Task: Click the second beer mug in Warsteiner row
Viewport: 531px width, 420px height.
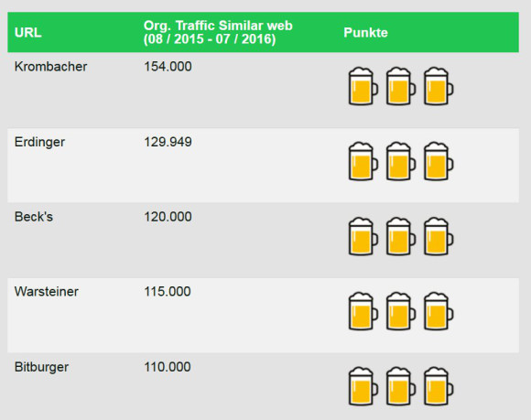Action: click(x=401, y=311)
